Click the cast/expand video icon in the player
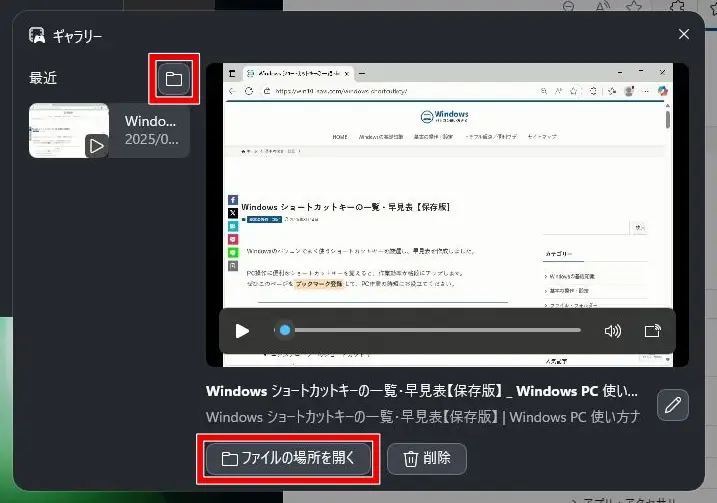The image size is (717, 503). 653,331
